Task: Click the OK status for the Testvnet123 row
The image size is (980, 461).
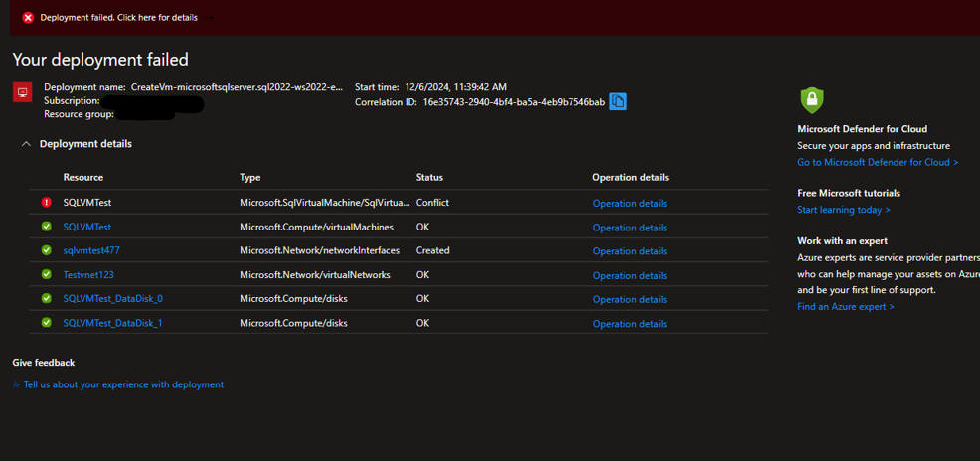Action: [x=423, y=275]
